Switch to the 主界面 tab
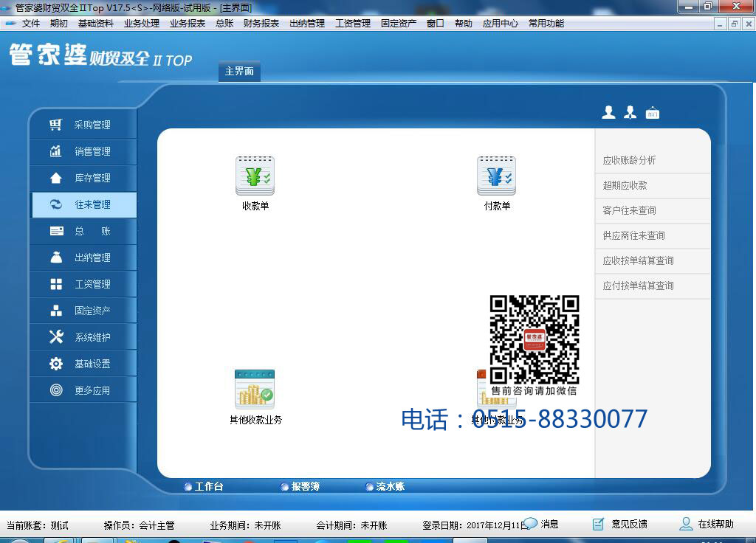 coord(239,72)
